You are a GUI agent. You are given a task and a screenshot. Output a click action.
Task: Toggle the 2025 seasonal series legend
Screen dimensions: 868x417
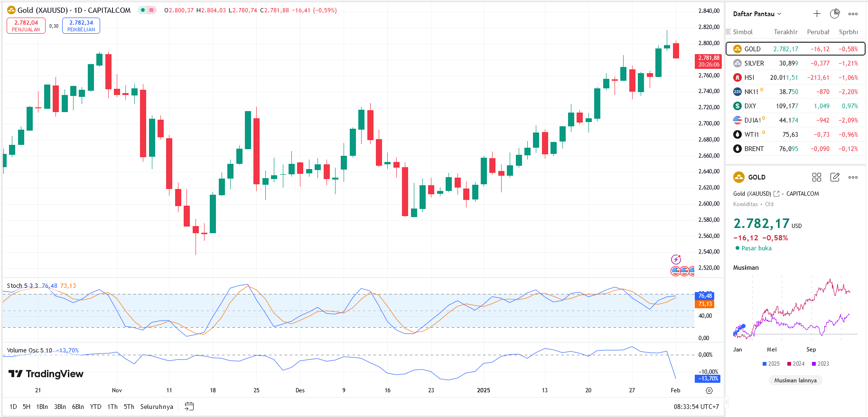point(771,364)
